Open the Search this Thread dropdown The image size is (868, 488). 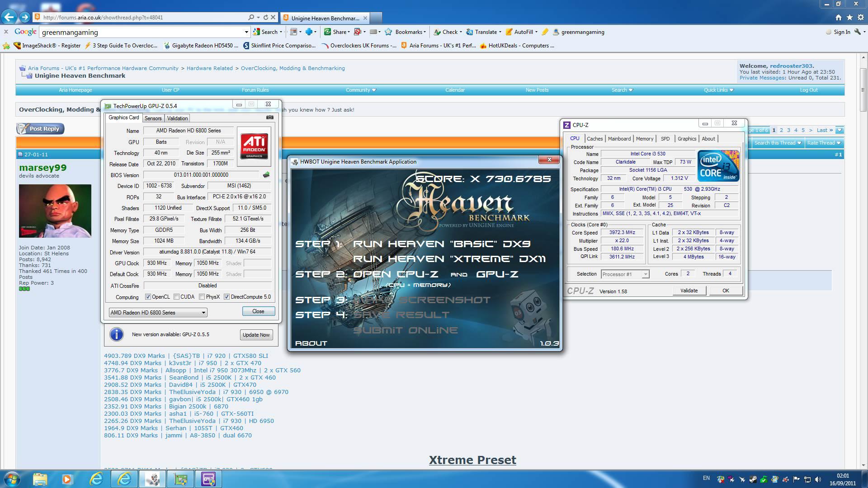(x=778, y=143)
